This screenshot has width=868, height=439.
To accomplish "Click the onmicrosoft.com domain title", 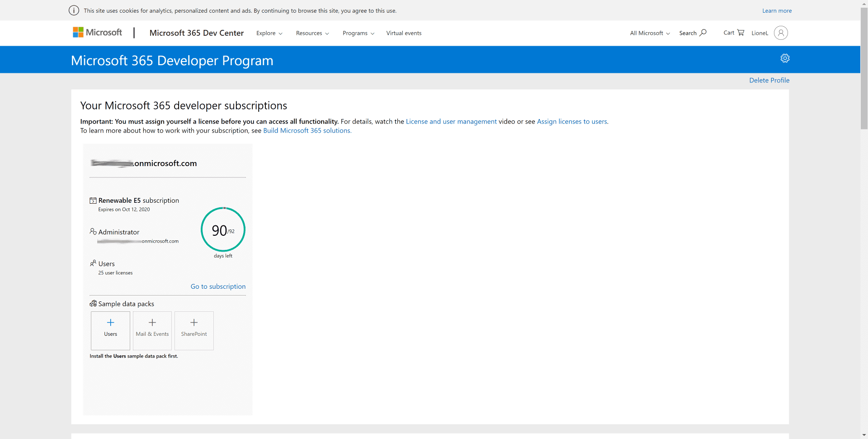I will pos(144,163).
